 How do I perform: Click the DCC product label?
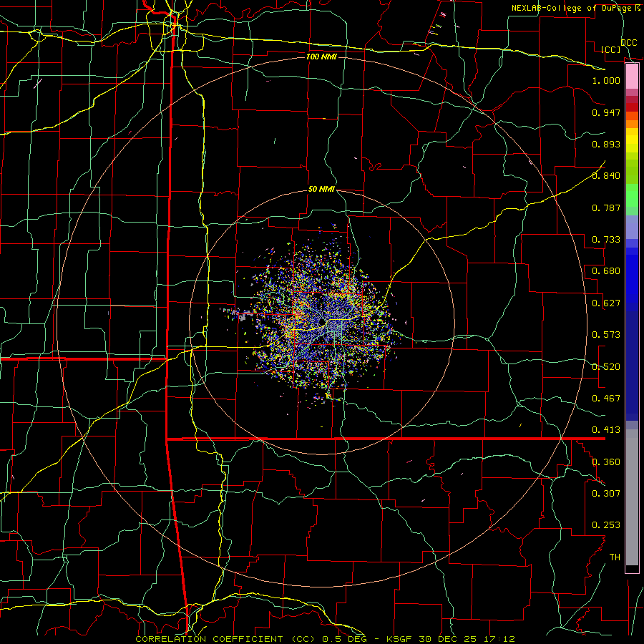pyautogui.click(x=629, y=43)
